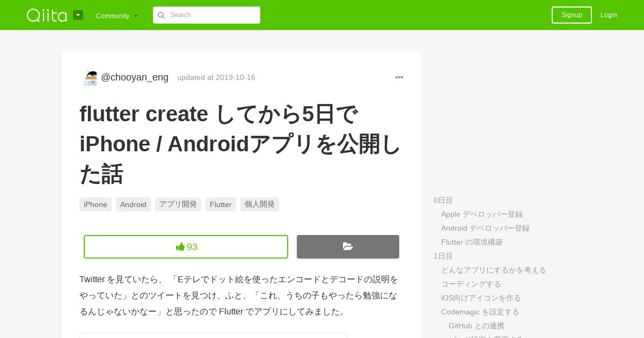
Task: Open the article three-dot options menu
Action: (x=399, y=77)
